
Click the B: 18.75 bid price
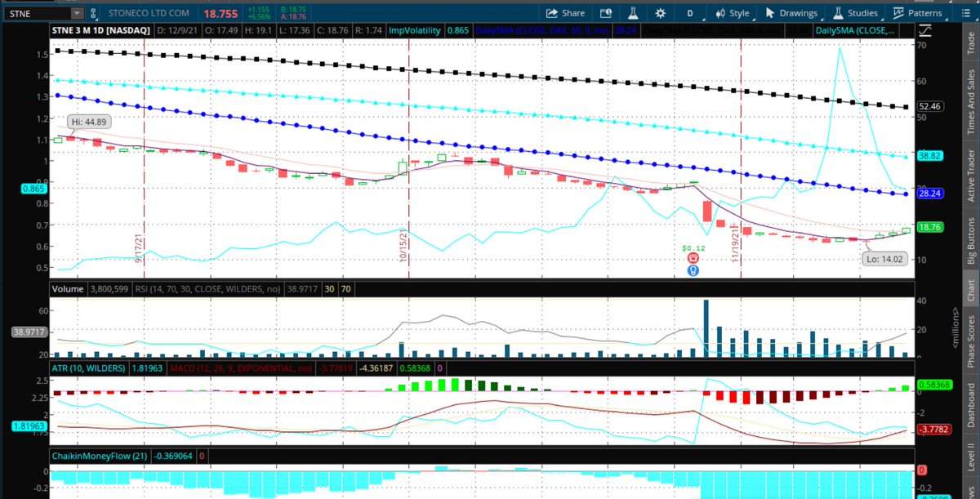click(x=294, y=9)
